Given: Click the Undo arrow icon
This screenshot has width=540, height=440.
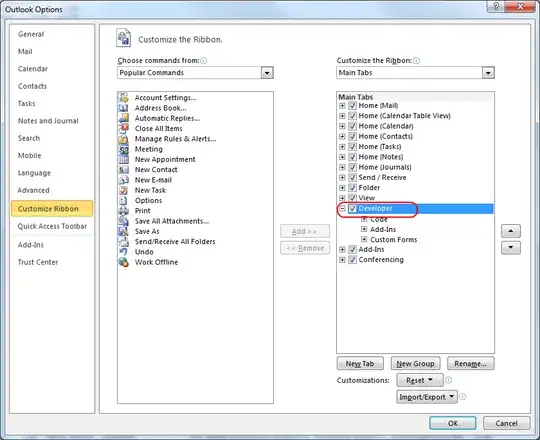Looking at the screenshot, I should (124, 252).
